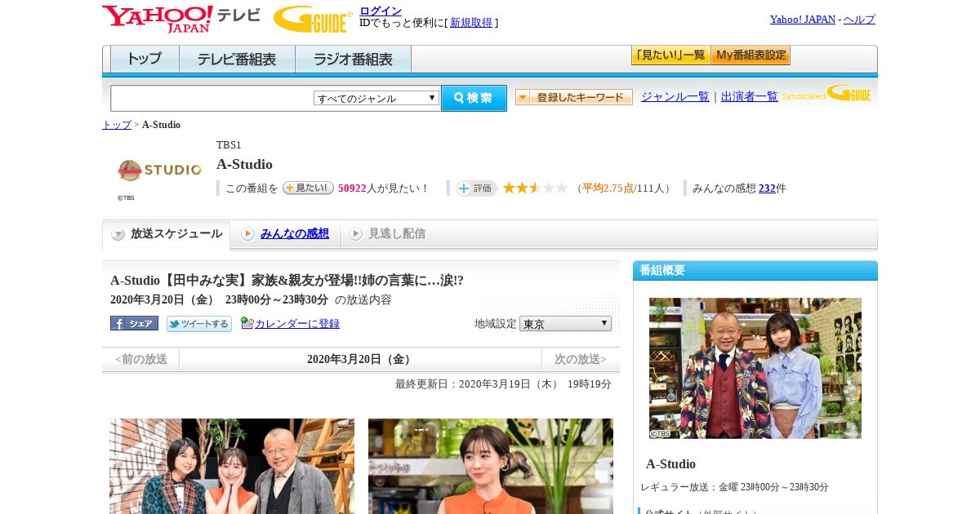The width and height of the screenshot is (980, 514).
Task: Open the ジャンル一覧 link
Action: click(x=675, y=97)
